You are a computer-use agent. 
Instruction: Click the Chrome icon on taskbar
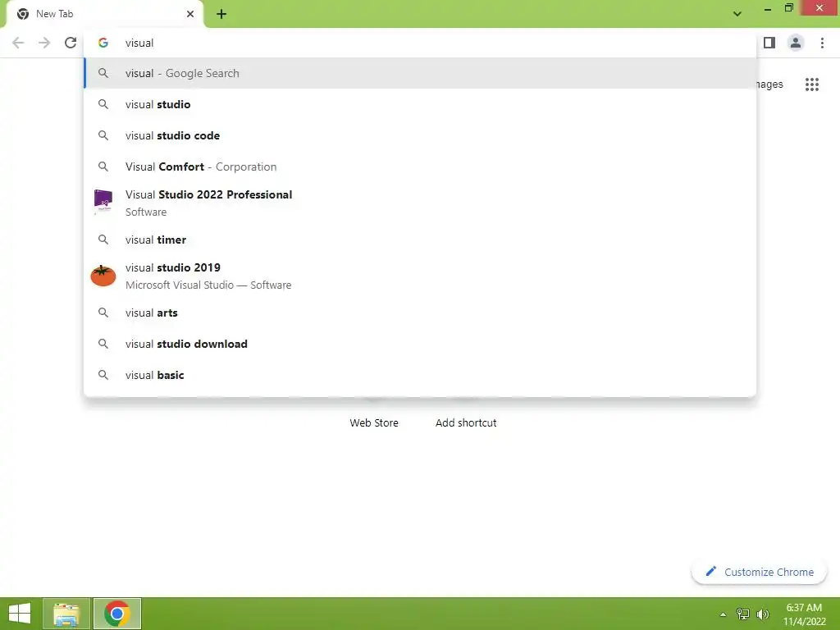click(117, 614)
